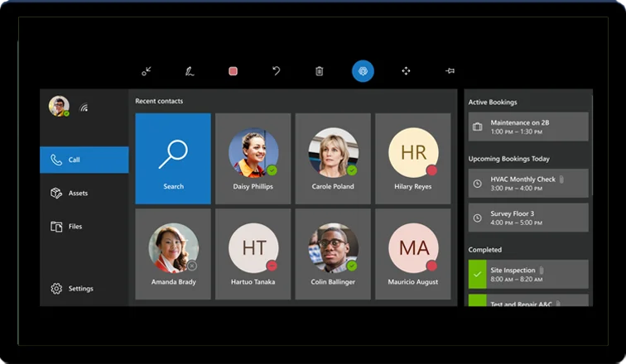
Task: Click the 1:00 PM – 1:30 PM time text
Action: (x=516, y=132)
